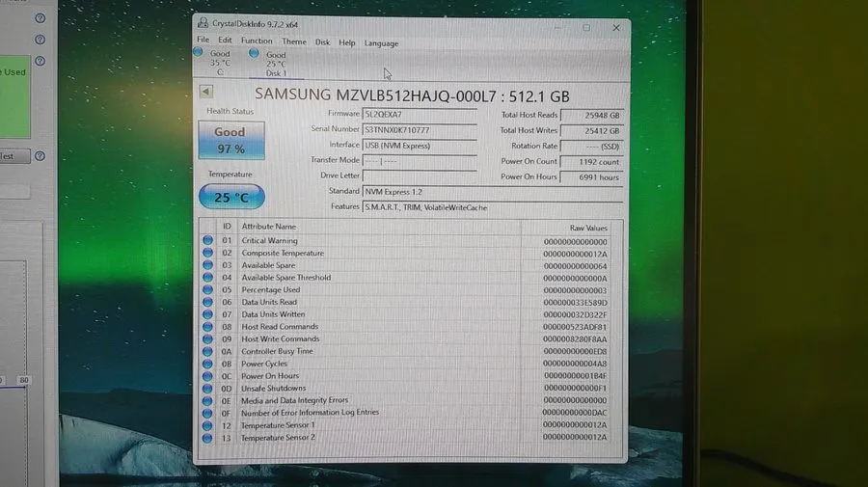Image resolution: width=868 pixels, height=487 pixels.
Task: Click the status icon for Power On Hours attribute
Action: (x=207, y=376)
